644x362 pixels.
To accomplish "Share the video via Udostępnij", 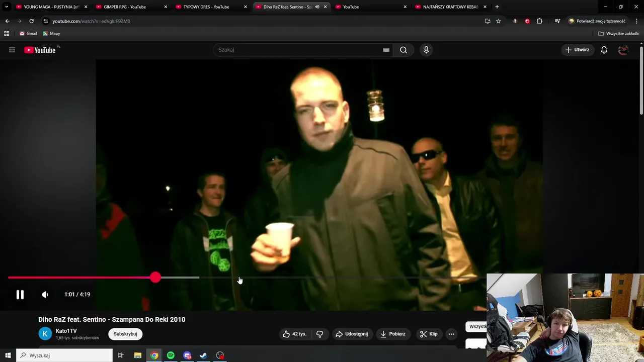I will point(352,334).
